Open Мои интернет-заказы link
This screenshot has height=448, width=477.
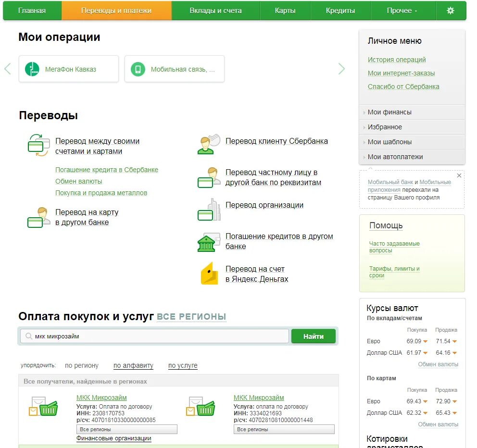401,73
